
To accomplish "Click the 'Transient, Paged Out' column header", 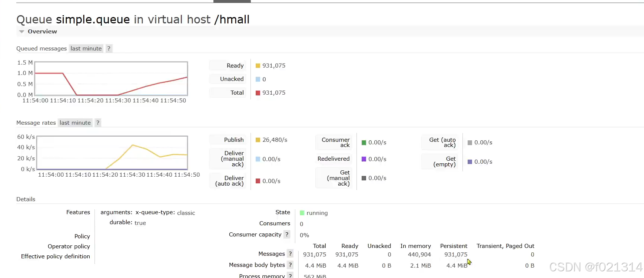I will [x=505, y=246].
